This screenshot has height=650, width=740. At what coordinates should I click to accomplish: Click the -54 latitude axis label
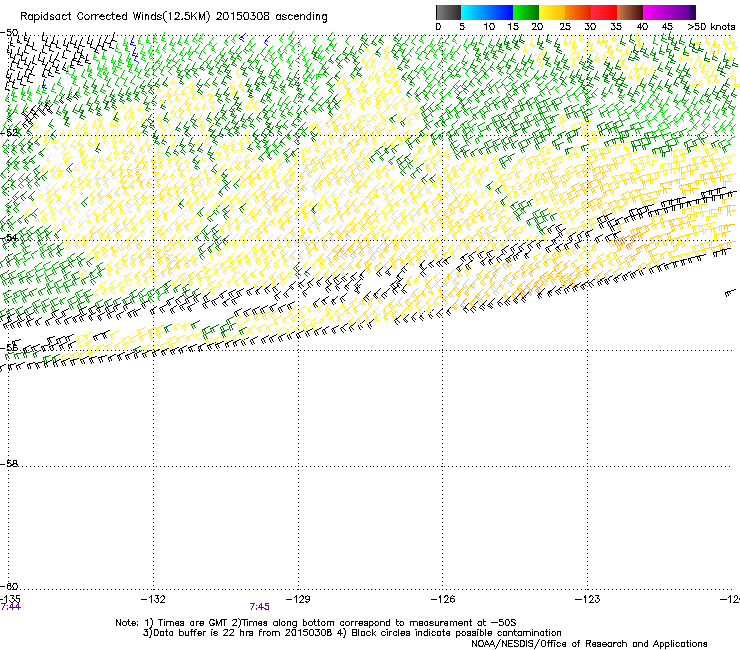(x=9, y=237)
